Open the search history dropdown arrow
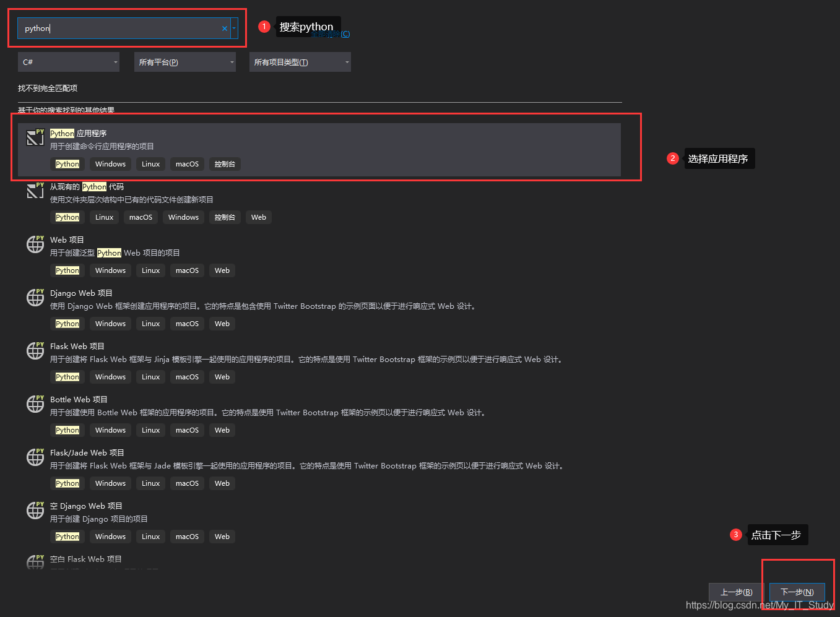The height and width of the screenshot is (617, 840). click(234, 28)
